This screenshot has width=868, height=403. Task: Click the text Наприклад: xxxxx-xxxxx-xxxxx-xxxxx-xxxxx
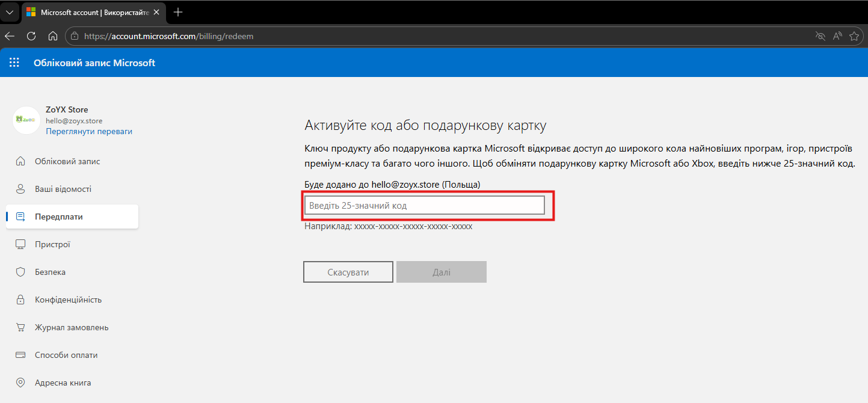pos(389,227)
